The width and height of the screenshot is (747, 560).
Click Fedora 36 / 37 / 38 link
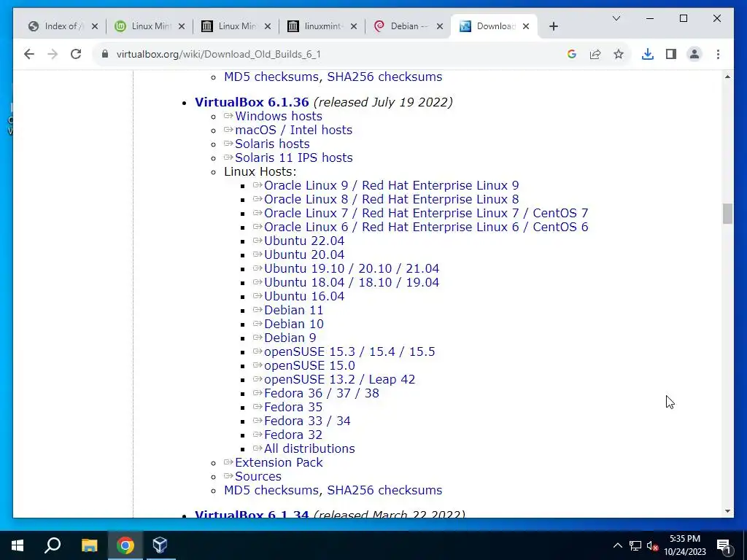click(322, 393)
